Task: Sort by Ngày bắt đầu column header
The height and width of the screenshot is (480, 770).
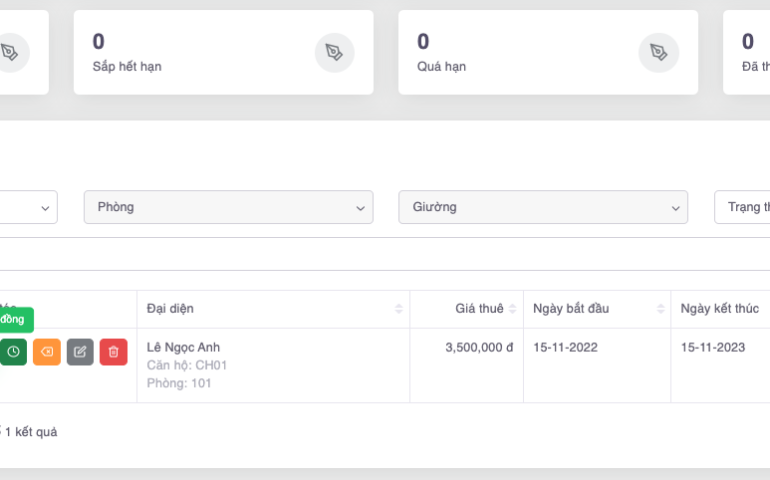Action: (x=596, y=308)
